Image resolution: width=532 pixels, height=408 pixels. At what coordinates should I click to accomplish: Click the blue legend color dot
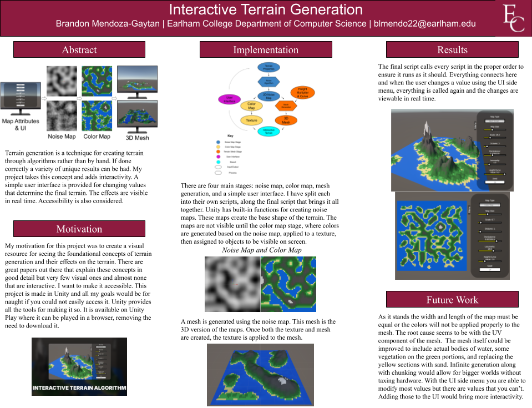[x=218, y=142]
